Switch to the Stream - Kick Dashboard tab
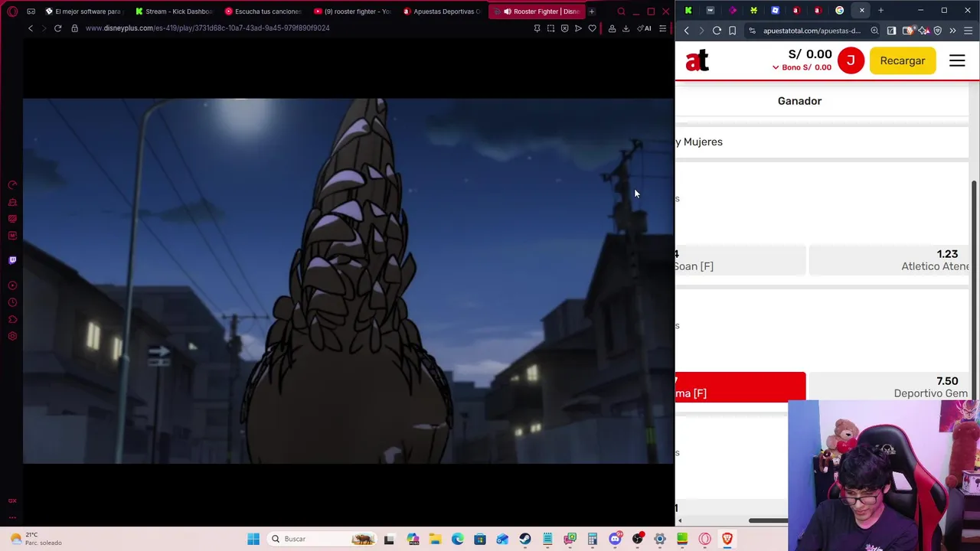 click(174, 11)
